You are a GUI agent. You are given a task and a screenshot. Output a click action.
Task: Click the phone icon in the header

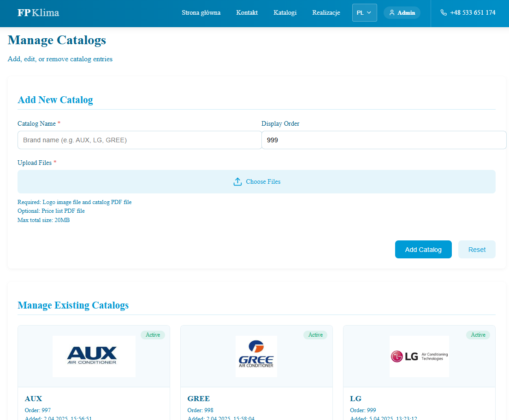(x=443, y=12)
